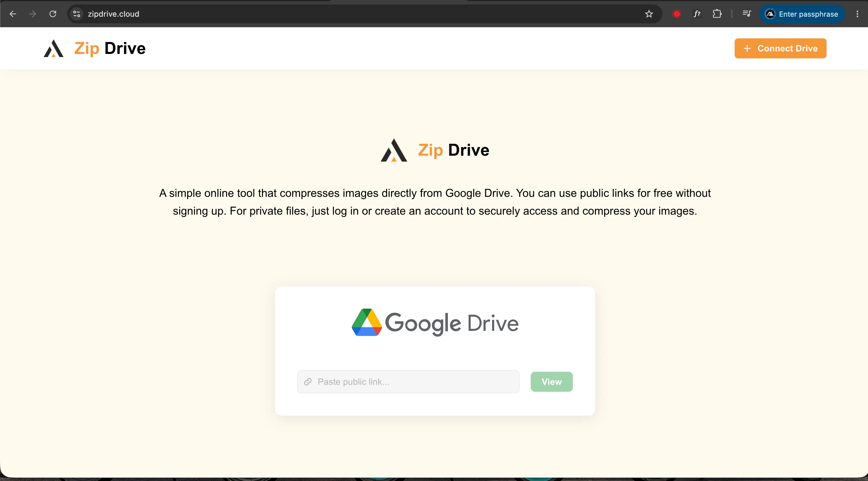The height and width of the screenshot is (481, 868).
Task: Click the Enter passphrase profile button
Action: [x=802, y=14]
